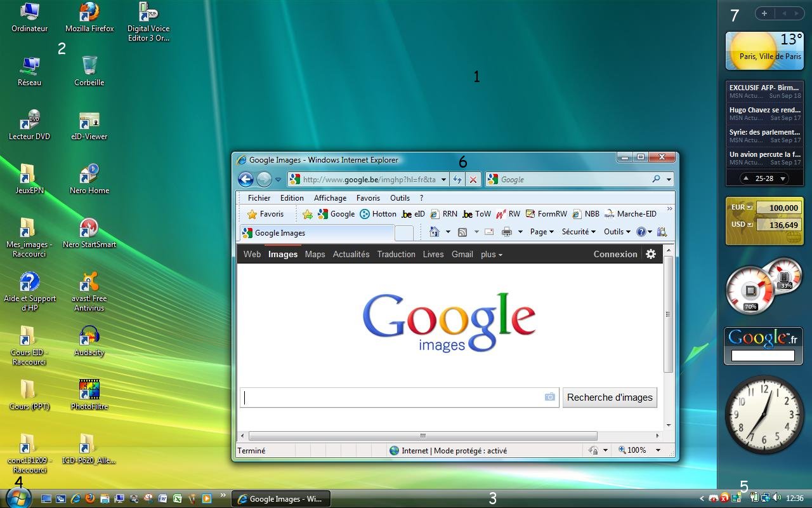This screenshot has width=812, height=508.
Task: Open the Affichage menu
Action: (330, 197)
